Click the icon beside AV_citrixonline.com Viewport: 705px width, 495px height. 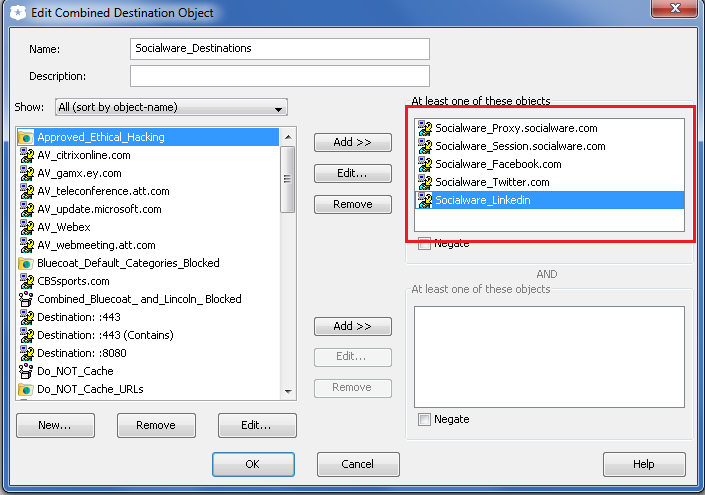click(27, 155)
